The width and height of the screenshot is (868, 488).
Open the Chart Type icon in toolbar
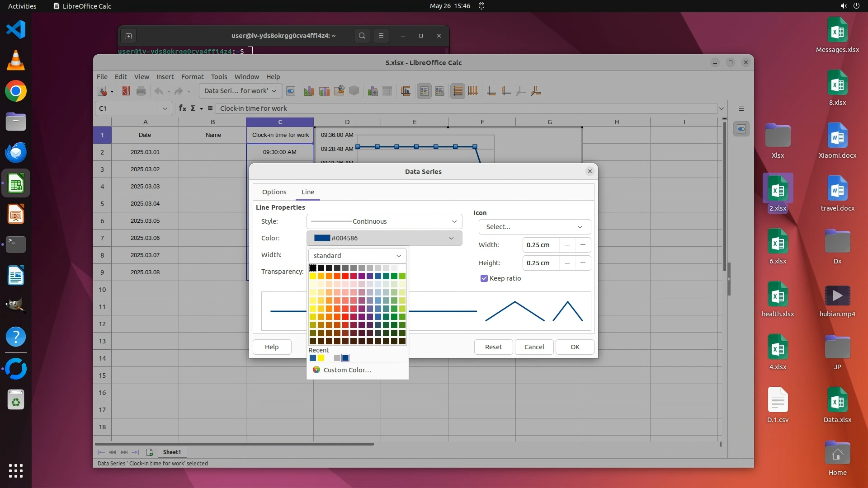pyautogui.click(x=309, y=91)
